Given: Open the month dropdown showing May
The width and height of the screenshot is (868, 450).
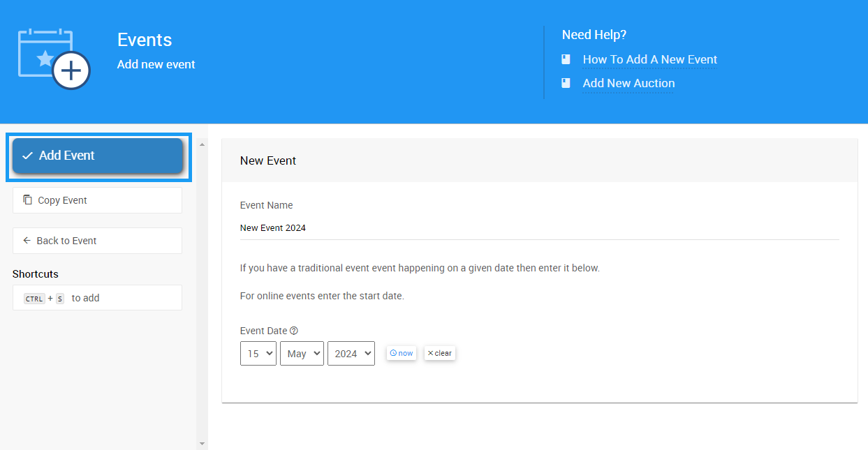Looking at the screenshot, I should pos(302,354).
